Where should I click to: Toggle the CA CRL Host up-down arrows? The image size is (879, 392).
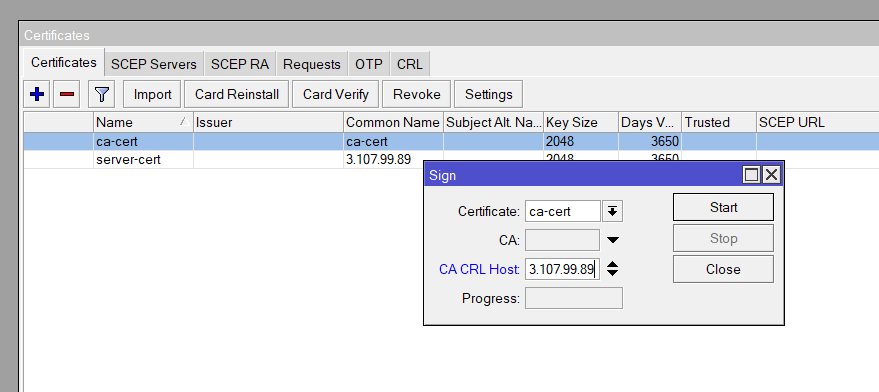[x=613, y=269]
